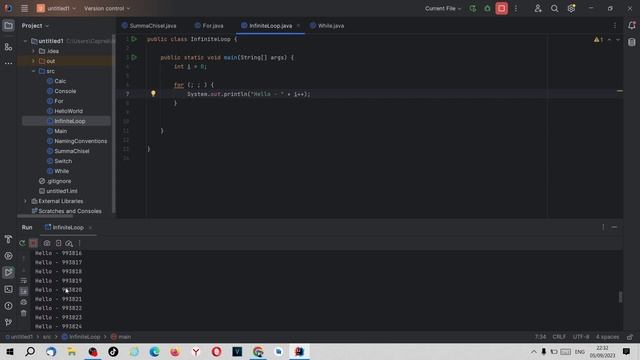This screenshot has height=360, width=640.
Task: Open the Terminal tool window
Action: (x=8, y=289)
